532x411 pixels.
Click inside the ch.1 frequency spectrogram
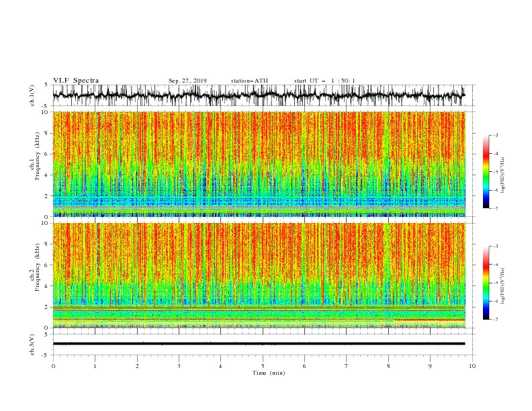click(259, 164)
